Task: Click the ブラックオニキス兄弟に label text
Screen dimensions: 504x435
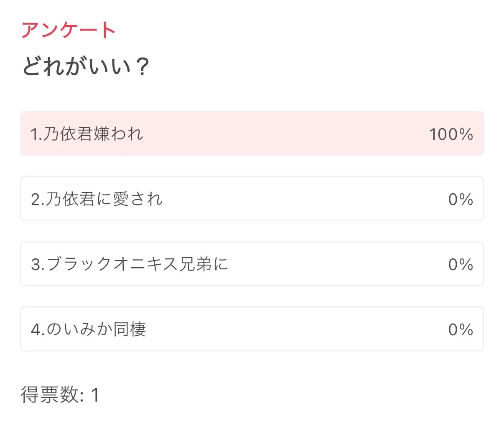Action: (x=137, y=264)
